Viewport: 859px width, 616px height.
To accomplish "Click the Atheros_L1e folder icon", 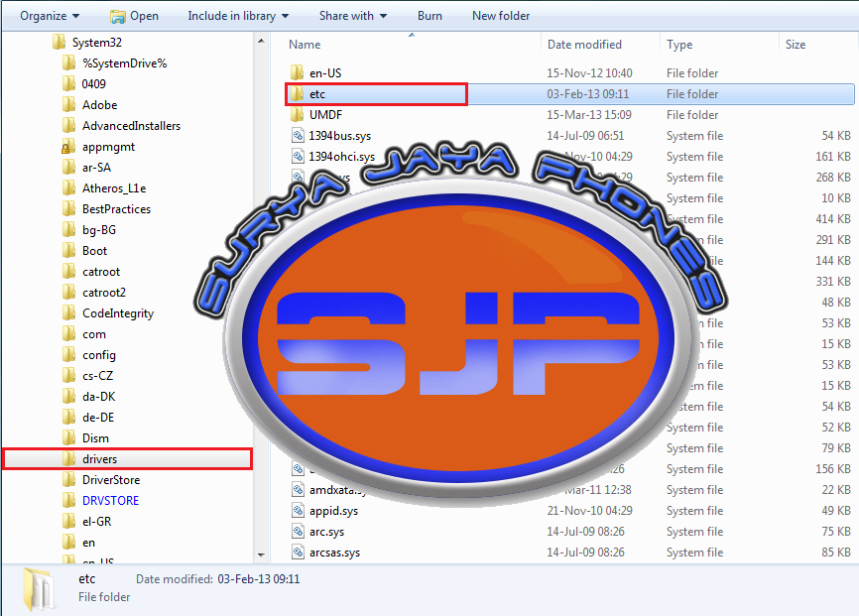I will click(68, 188).
